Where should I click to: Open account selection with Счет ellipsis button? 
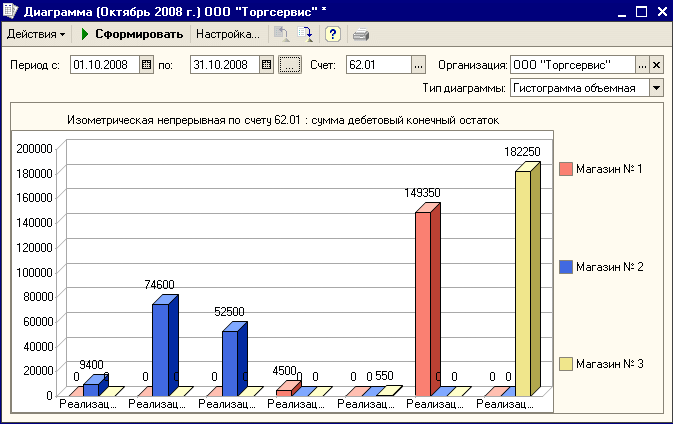click(x=418, y=65)
